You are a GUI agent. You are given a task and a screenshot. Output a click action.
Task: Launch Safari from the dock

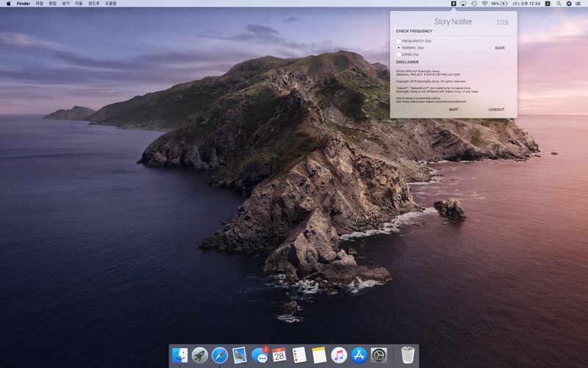click(x=220, y=355)
